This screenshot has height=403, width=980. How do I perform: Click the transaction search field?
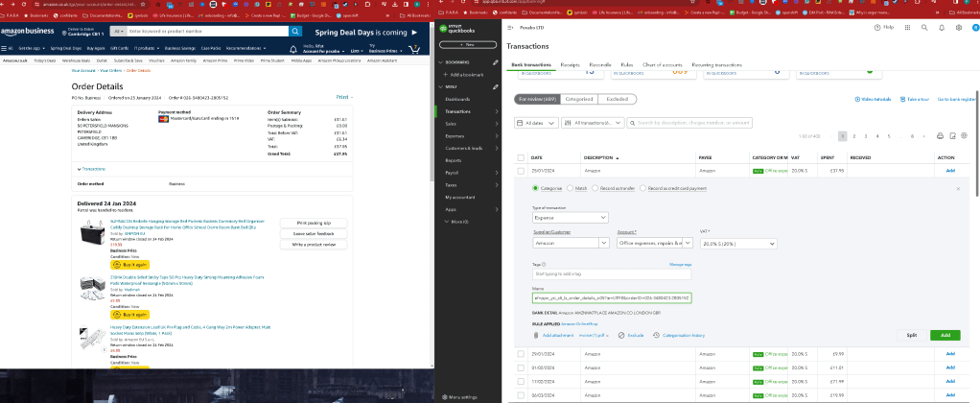coord(690,123)
